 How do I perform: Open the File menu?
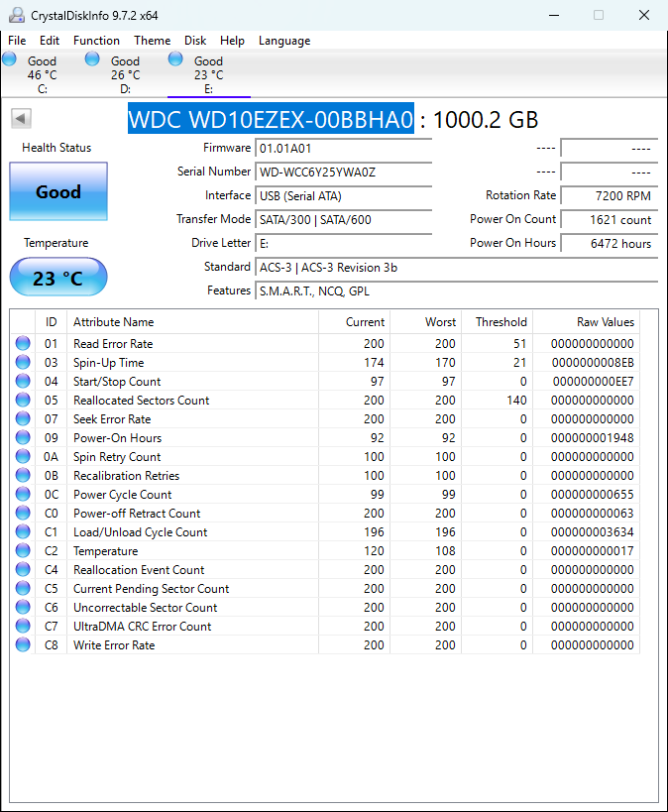pos(17,41)
